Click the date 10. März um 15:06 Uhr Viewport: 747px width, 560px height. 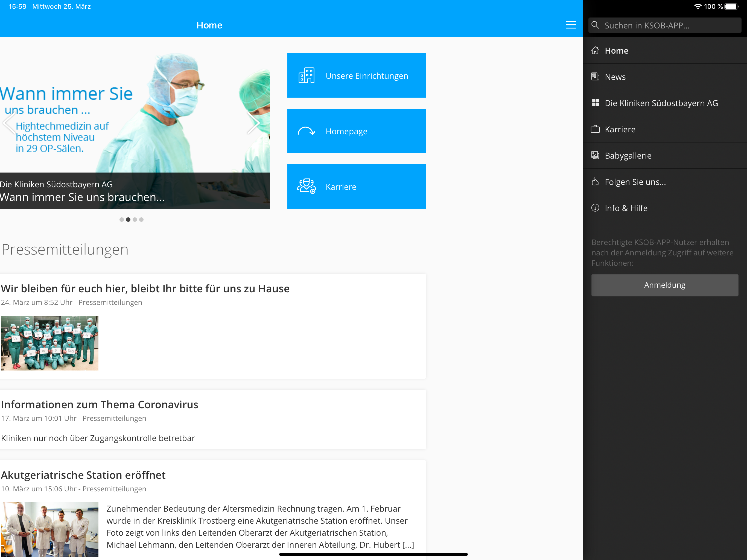39,489
